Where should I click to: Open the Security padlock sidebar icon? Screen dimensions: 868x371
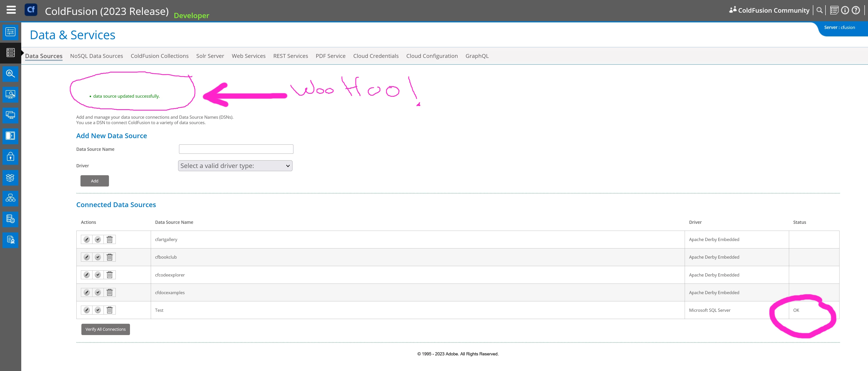tap(10, 157)
